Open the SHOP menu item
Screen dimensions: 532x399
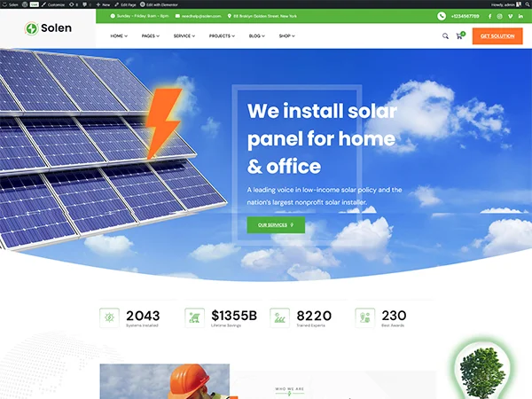[286, 36]
